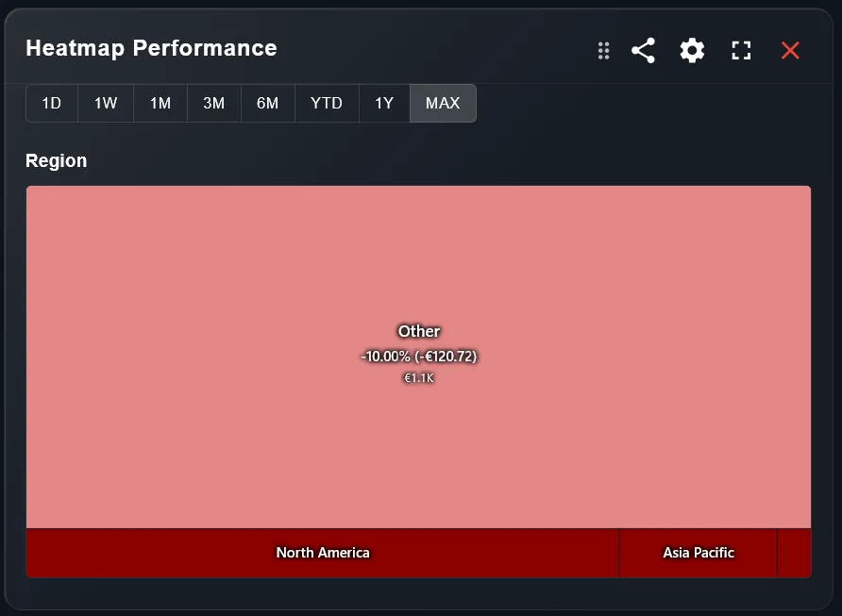Select the YTD time range

click(x=327, y=103)
